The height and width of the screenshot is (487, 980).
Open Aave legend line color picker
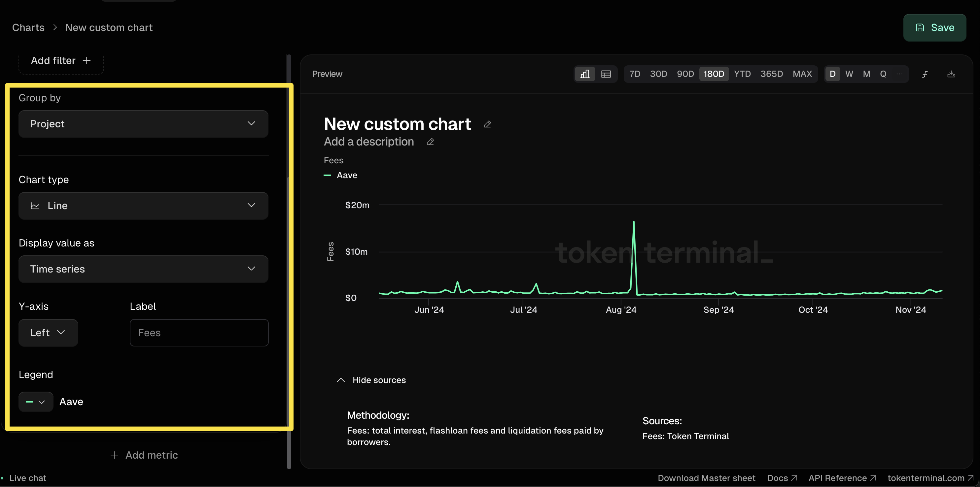[x=35, y=402]
